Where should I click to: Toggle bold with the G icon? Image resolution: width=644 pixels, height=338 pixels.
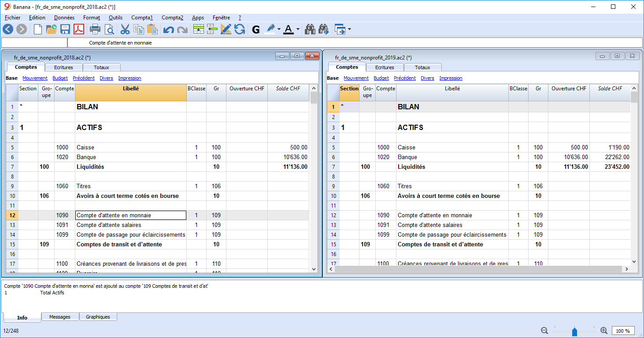click(256, 30)
